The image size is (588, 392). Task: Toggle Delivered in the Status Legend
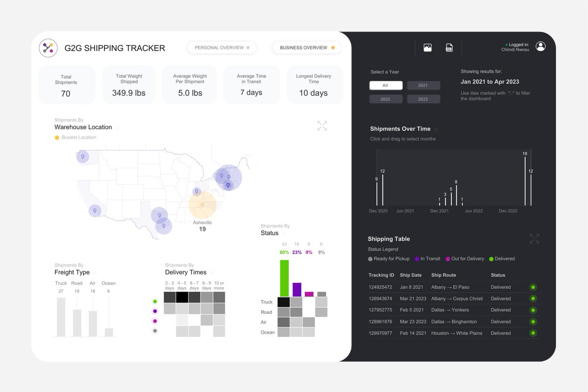coord(502,259)
